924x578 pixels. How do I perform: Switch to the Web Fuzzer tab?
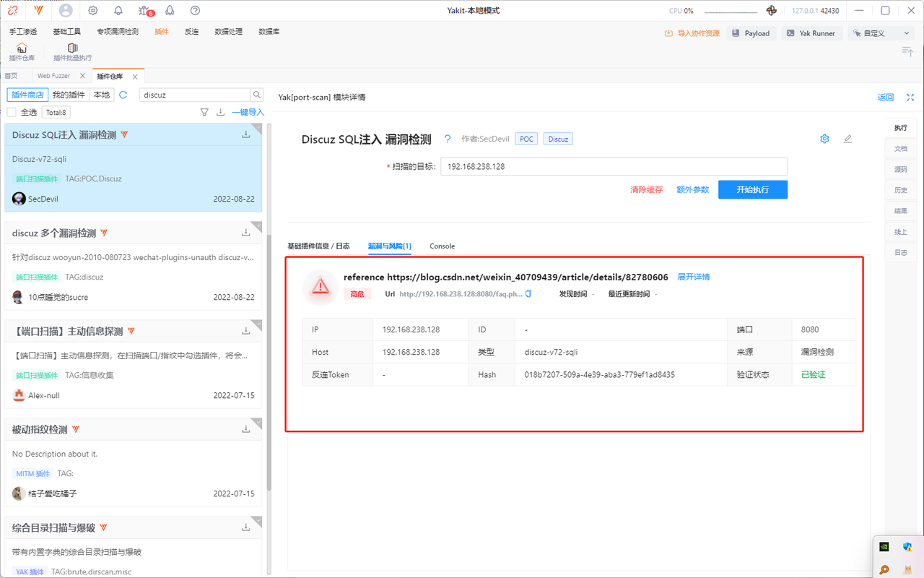pyautogui.click(x=53, y=76)
